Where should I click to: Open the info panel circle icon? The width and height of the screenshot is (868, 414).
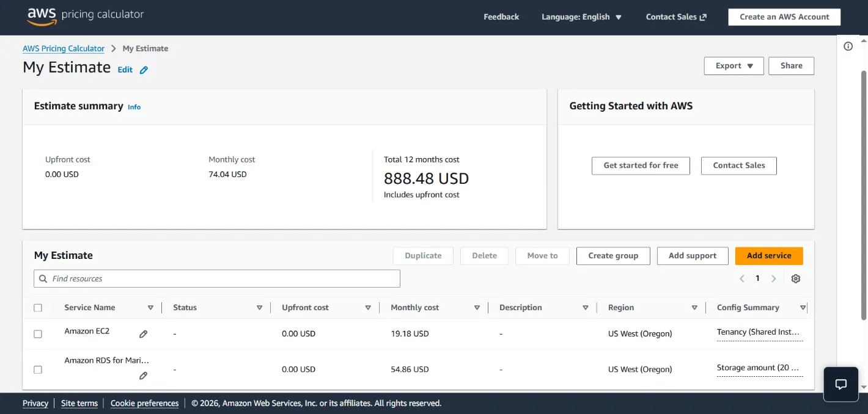(848, 46)
